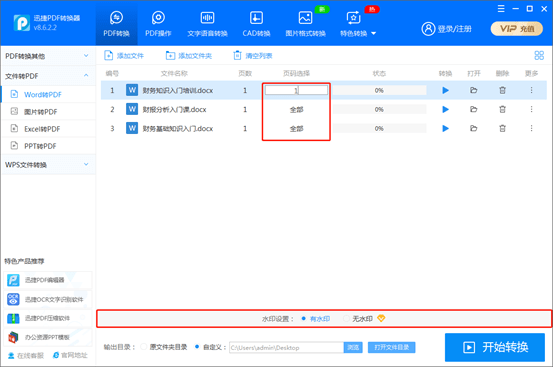Click the 登录/注册 account link
The width and height of the screenshot is (553, 367).
(x=446, y=29)
